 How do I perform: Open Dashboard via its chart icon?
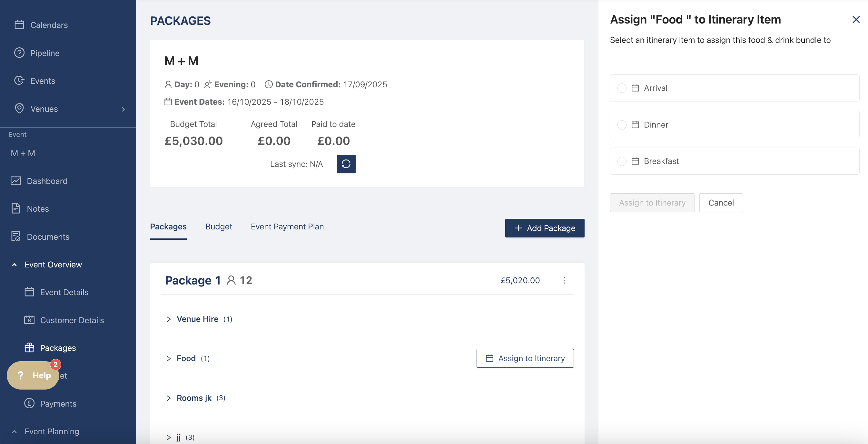(x=16, y=181)
